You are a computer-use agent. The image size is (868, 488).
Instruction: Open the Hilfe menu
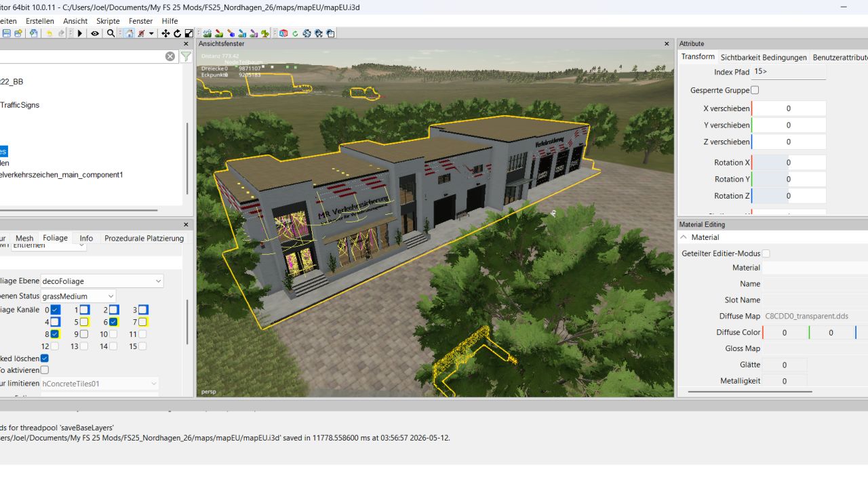click(x=170, y=21)
